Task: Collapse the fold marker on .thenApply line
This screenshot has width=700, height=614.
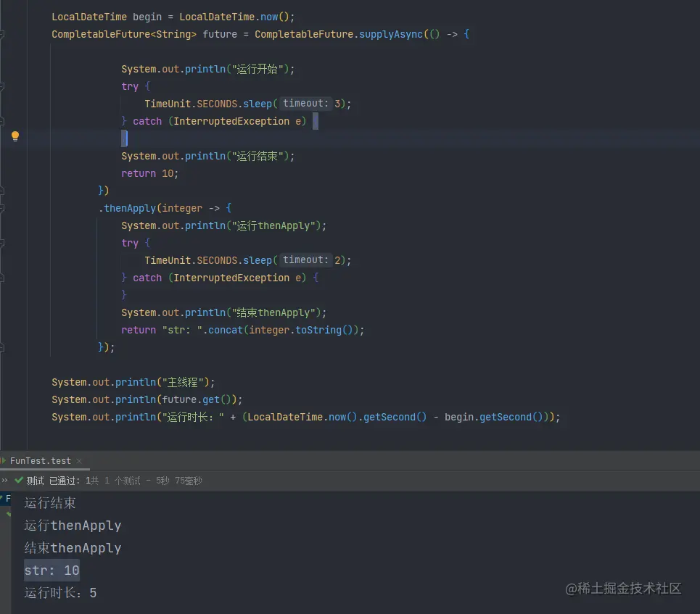Action: point(1,208)
